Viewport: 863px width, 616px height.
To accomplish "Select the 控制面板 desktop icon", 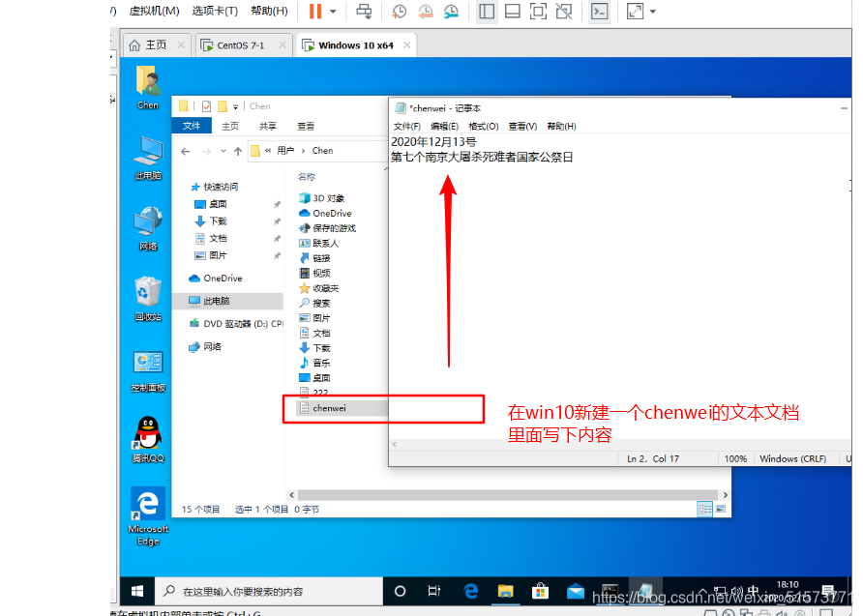I will [148, 370].
